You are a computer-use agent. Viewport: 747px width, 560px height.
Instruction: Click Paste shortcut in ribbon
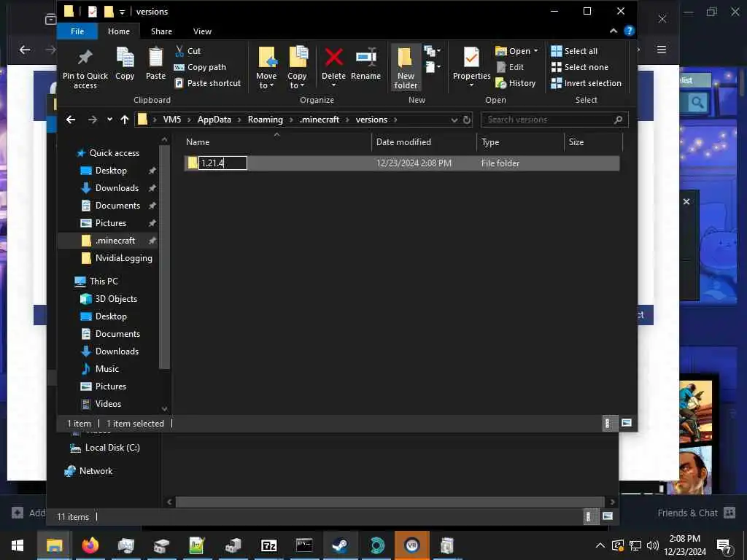point(208,83)
